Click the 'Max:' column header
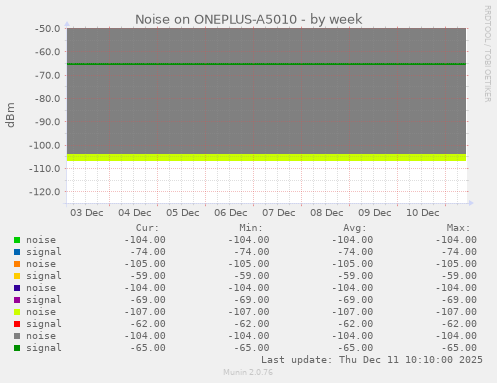The image size is (497, 383). coord(458,228)
